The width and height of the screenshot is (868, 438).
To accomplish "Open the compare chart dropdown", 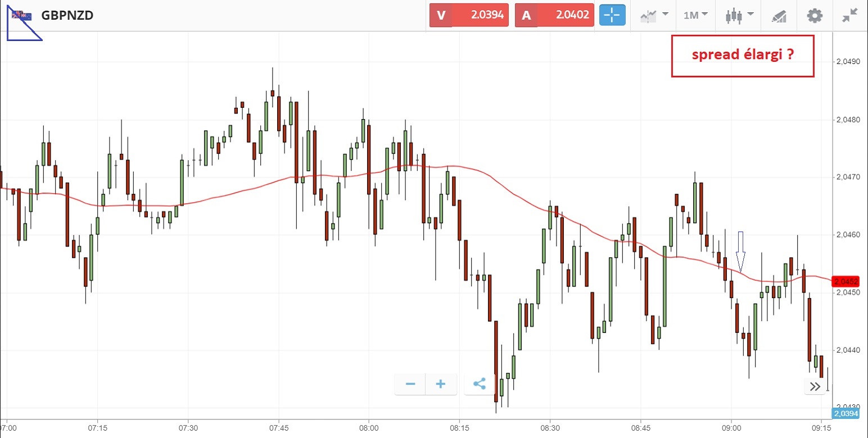I will coord(654,15).
